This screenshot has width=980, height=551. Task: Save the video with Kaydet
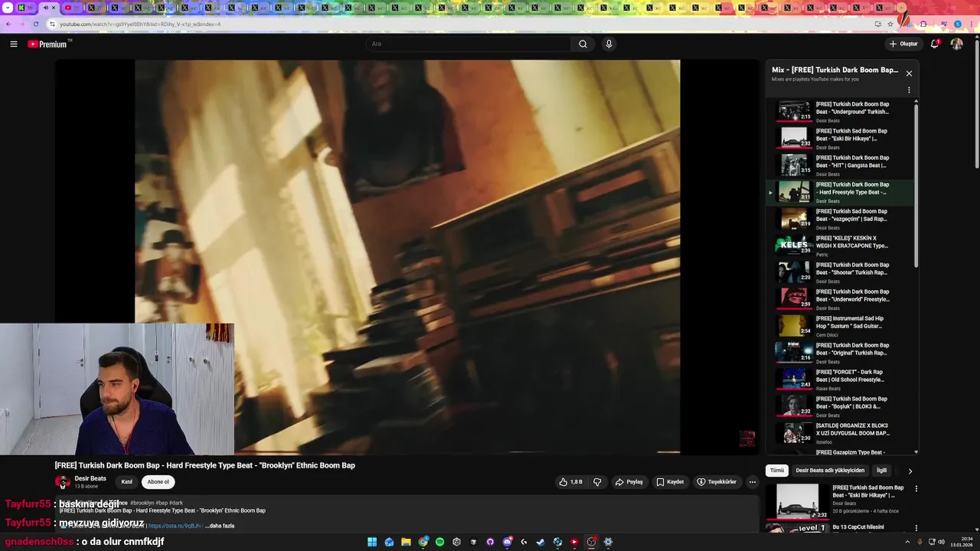[x=670, y=482]
